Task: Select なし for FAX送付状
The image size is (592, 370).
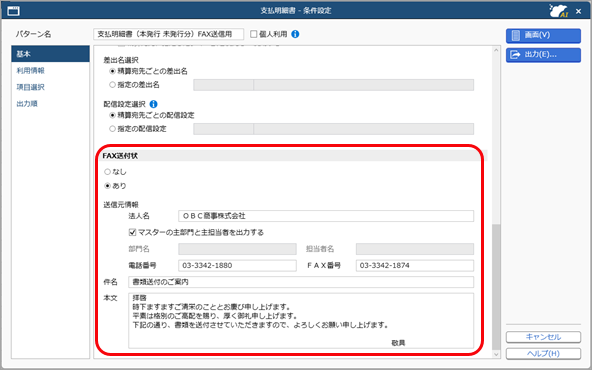Action: point(108,172)
